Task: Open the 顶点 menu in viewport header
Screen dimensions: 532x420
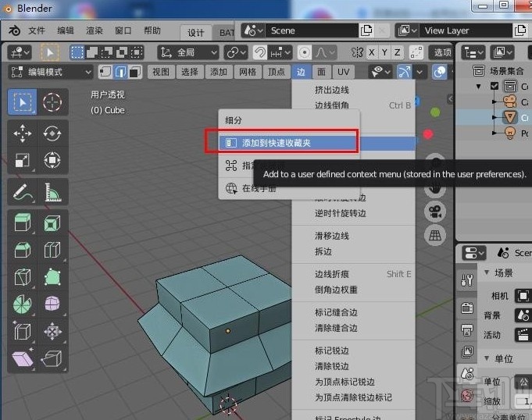Action: click(x=277, y=72)
